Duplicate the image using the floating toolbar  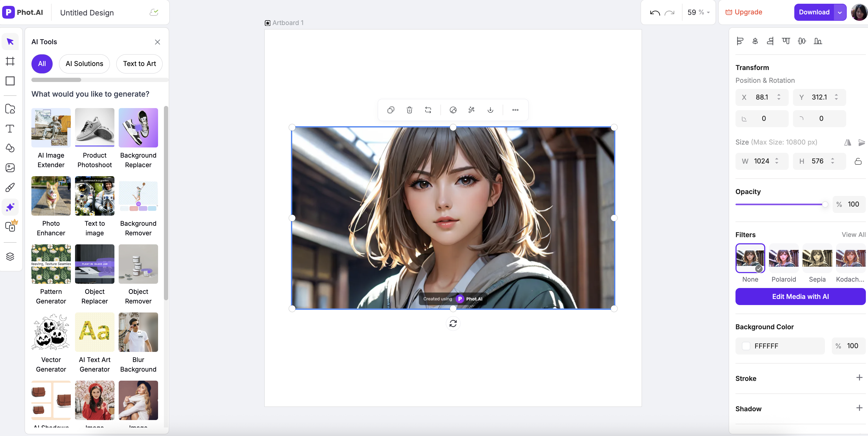(x=391, y=110)
